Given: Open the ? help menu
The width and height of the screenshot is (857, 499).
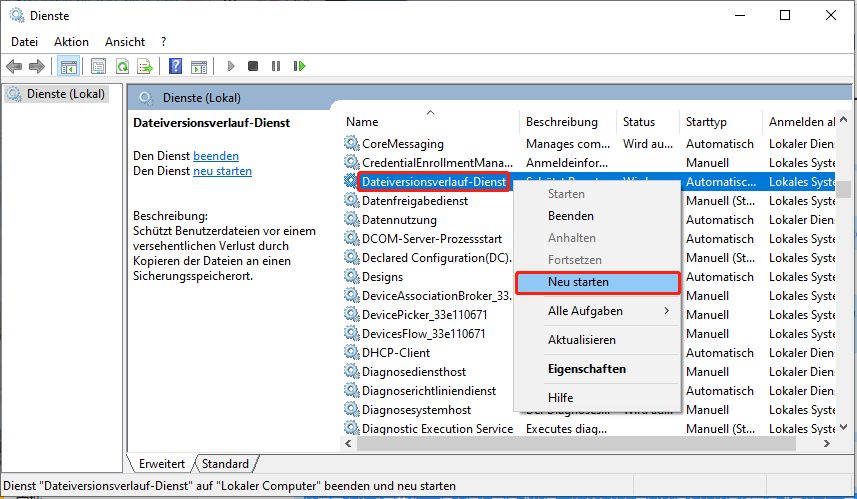Looking at the screenshot, I should [163, 42].
